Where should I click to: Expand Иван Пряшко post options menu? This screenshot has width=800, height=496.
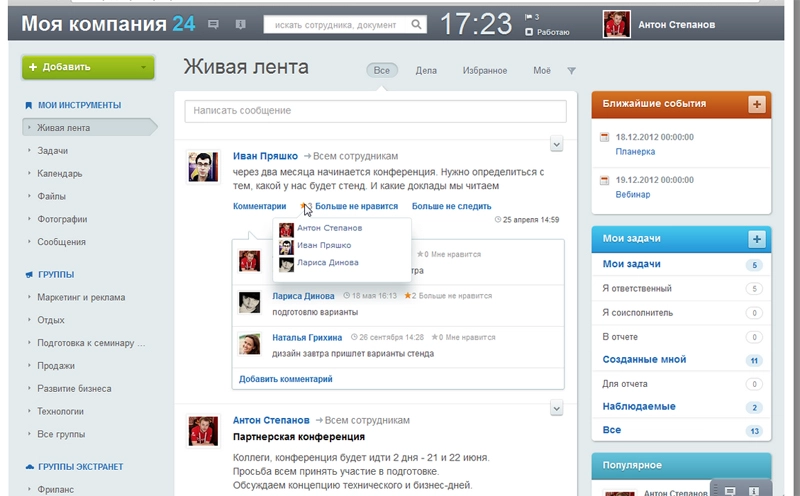pos(557,144)
